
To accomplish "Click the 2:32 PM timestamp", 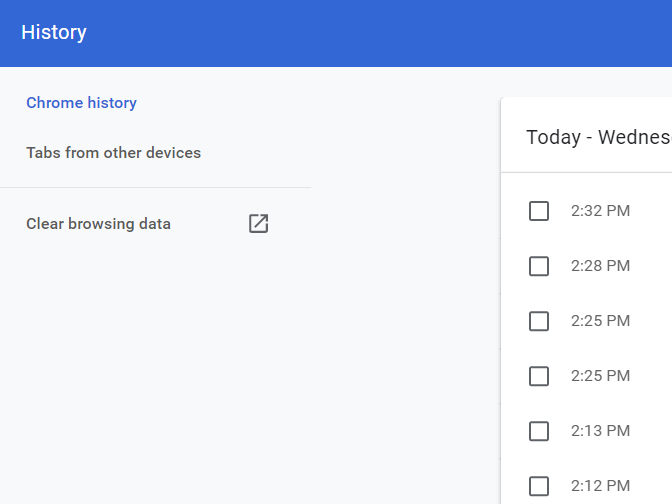I will click(x=600, y=211).
